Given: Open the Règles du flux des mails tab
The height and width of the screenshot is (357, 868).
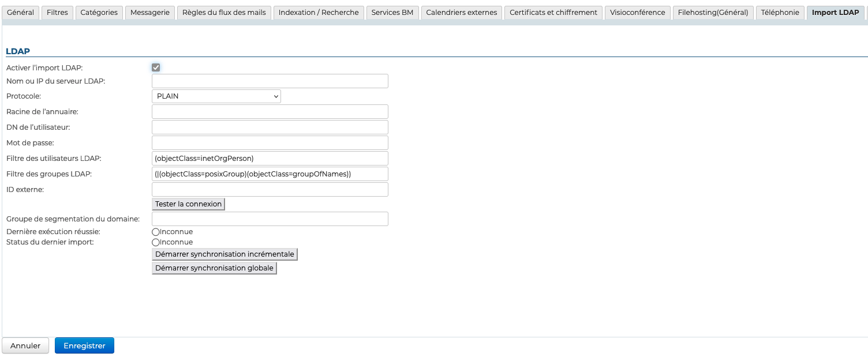Looking at the screenshot, I should point(224,13).
